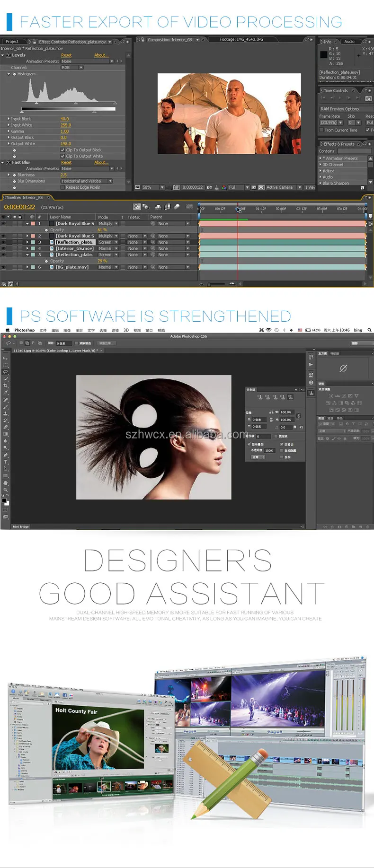Select the Crop tool in Photoshop toolbar
This screenshot has height=868, width=374.
5,386
